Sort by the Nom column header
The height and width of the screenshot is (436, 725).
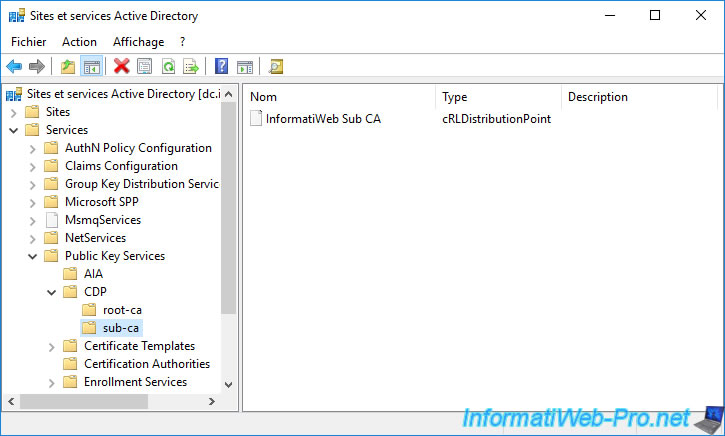[339, 97]
